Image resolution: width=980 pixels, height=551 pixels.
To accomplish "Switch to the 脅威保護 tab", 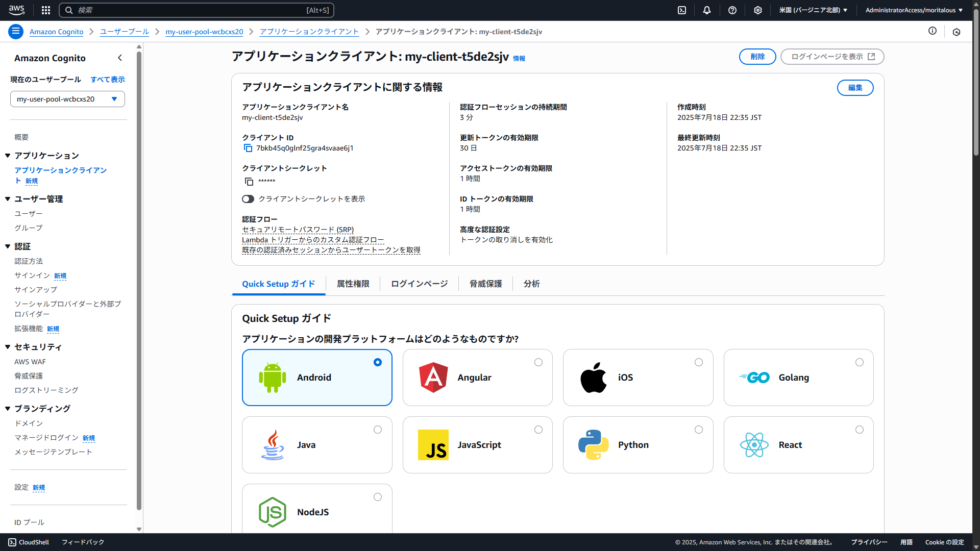I will (x=485, y=284).
